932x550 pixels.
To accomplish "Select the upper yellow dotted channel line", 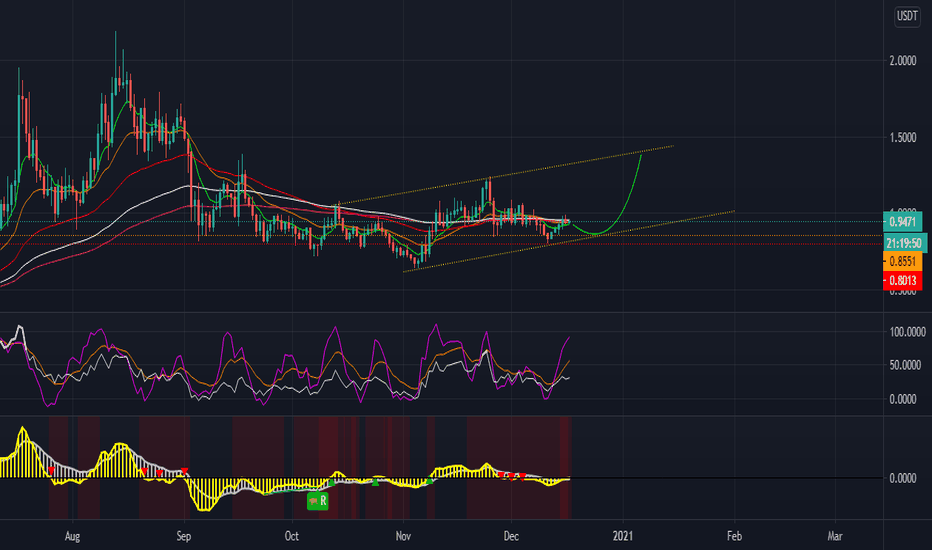I will click(x=505, y=174).
